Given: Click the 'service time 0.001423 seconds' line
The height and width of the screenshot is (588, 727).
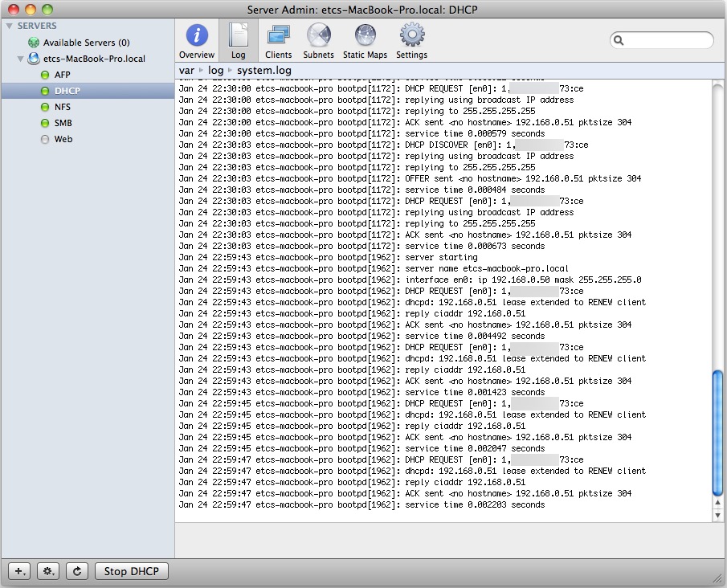Looking at the screenshot, I should (362, 392).
